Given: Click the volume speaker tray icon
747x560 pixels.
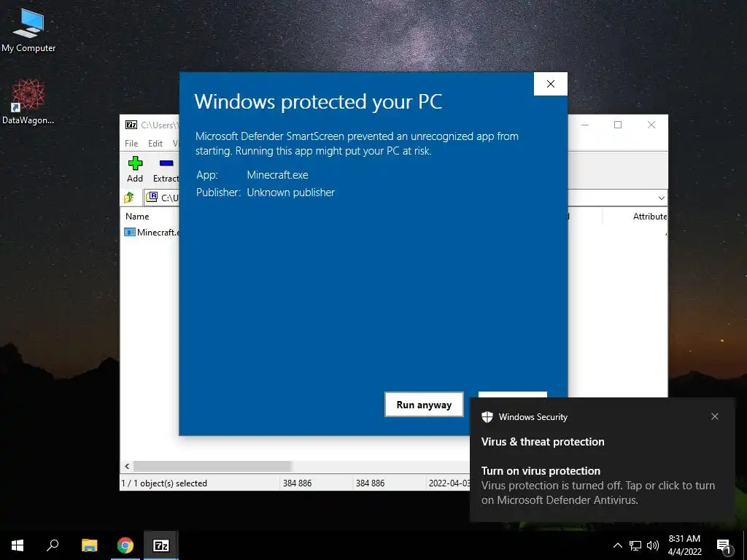Looking at the screenshot, I should [653, 545].
